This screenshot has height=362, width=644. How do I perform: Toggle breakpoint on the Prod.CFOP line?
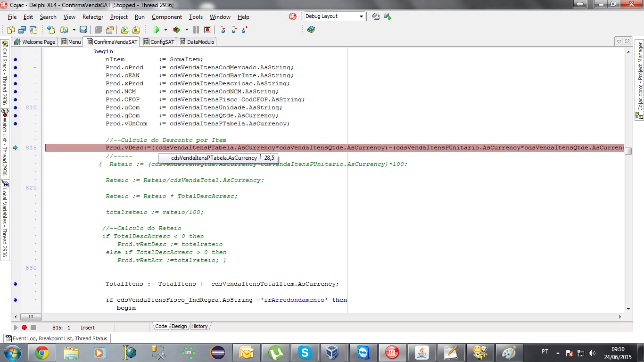[x=16, y=99]
